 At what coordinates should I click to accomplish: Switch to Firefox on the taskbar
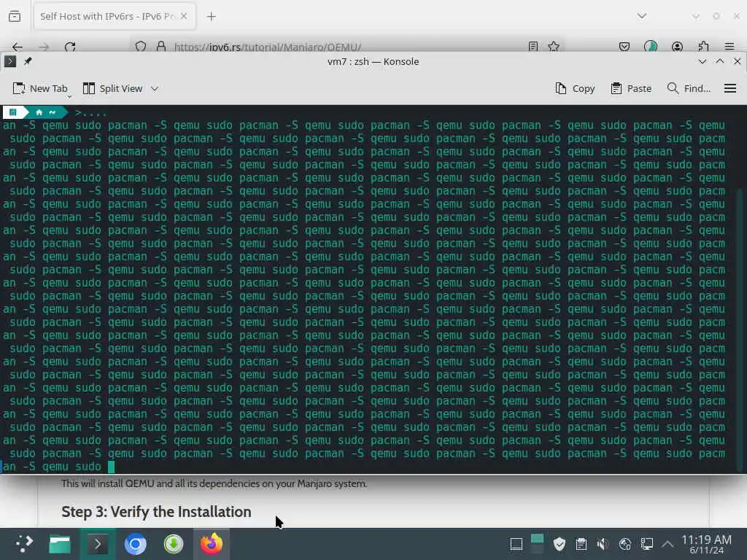[212, 544]
